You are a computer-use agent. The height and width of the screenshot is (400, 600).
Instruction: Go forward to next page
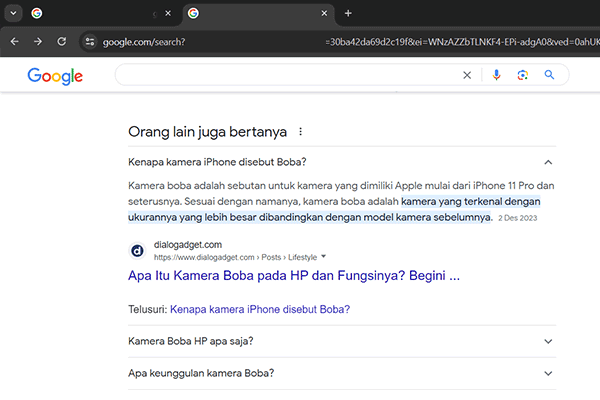tap(38, 41)
